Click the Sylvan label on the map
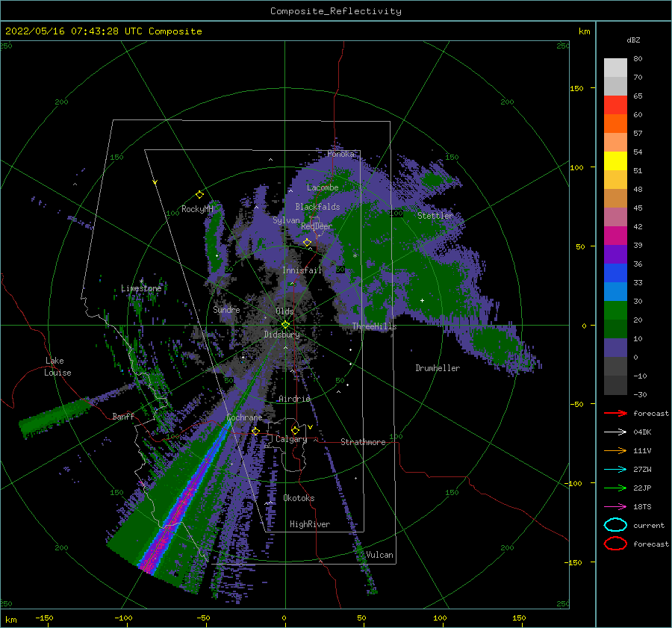Viewport: 672px width, 628px height. [286, 220]
